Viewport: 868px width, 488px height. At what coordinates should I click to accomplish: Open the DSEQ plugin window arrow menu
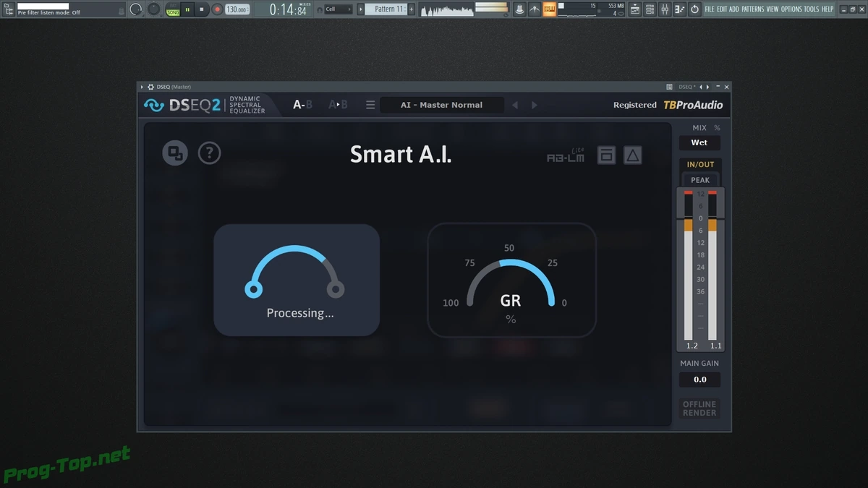(x=141, y=87)
